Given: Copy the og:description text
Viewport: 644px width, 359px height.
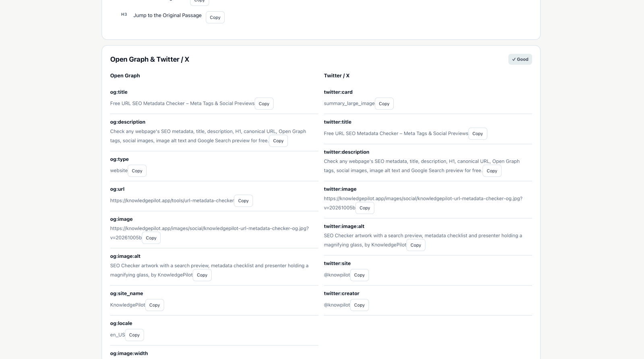Looking at the screenshot, I should point(278,141).
